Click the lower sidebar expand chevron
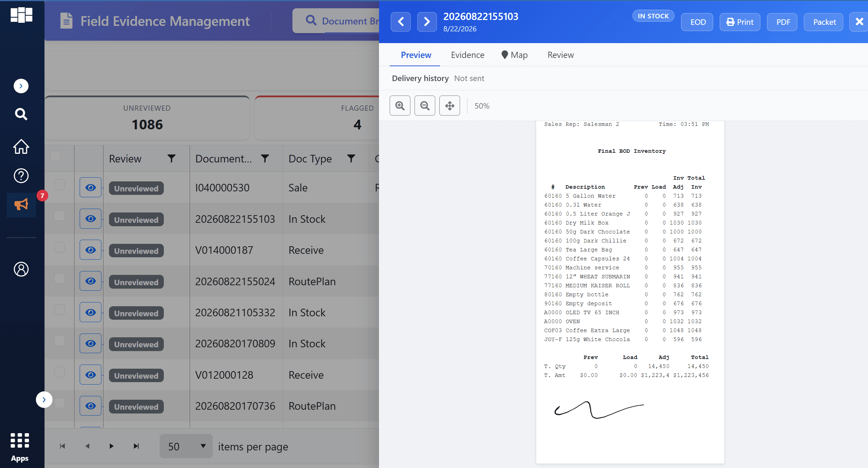 coord(44,400)
